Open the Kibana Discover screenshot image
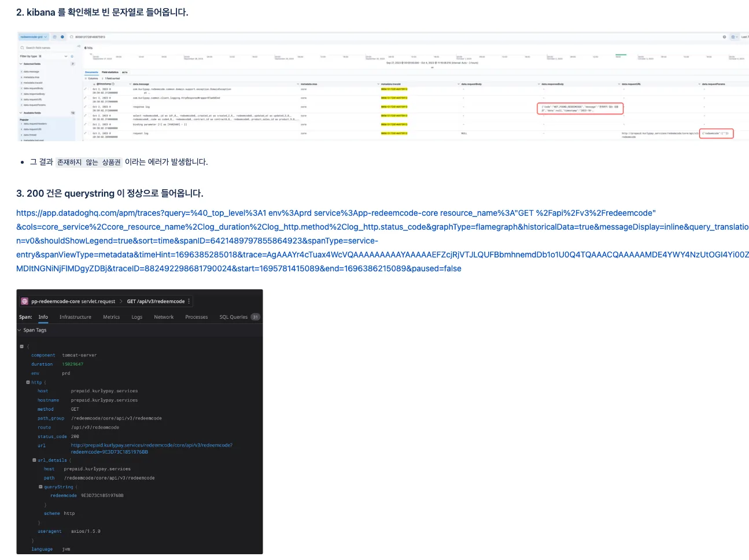This screenshot has width=749, height=560. 382,87
